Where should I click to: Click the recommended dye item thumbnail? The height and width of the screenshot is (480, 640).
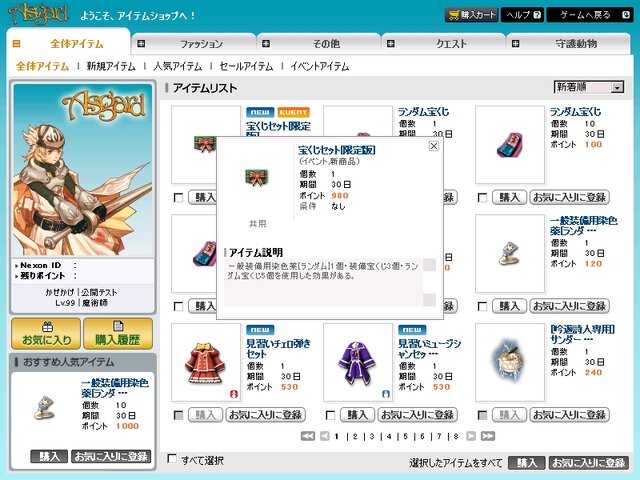44,408
